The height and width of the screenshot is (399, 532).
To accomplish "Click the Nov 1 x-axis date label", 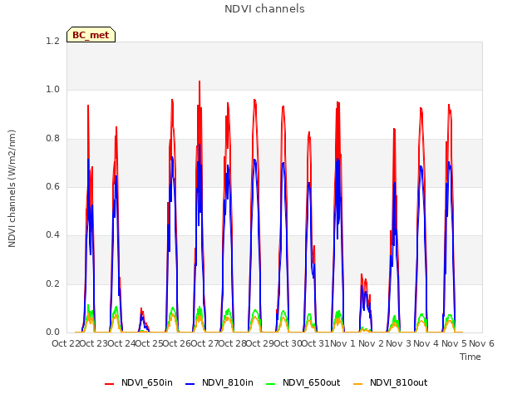I will (342, 343).
